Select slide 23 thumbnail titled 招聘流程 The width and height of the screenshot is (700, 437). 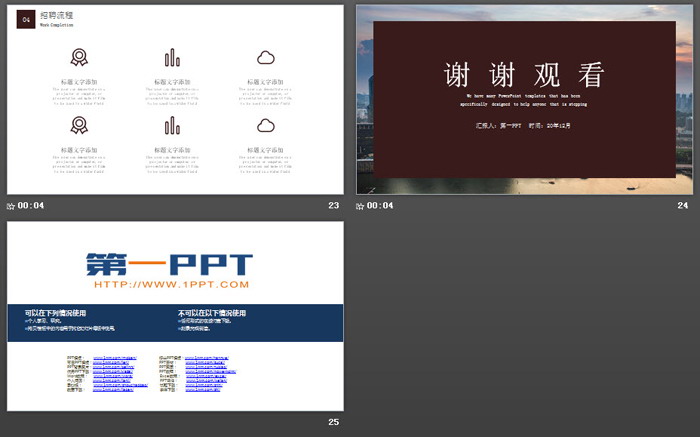point(175,100)
